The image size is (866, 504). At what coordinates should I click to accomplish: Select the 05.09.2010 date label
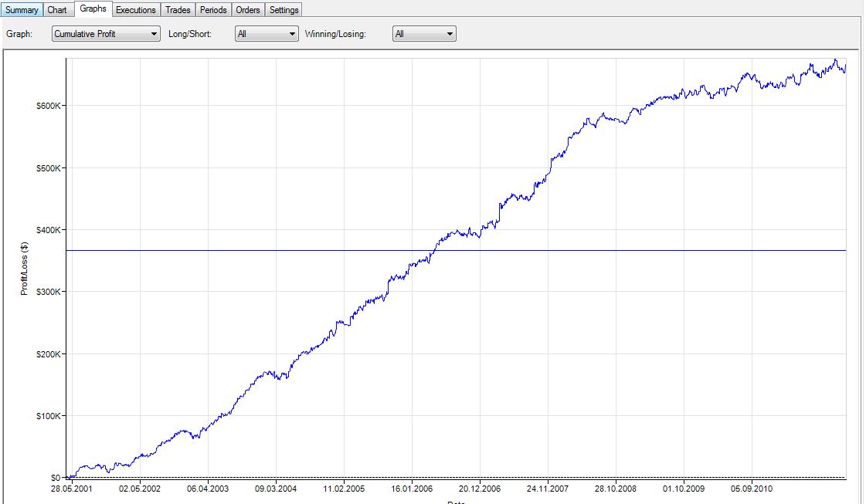click(x=752, y=489)
